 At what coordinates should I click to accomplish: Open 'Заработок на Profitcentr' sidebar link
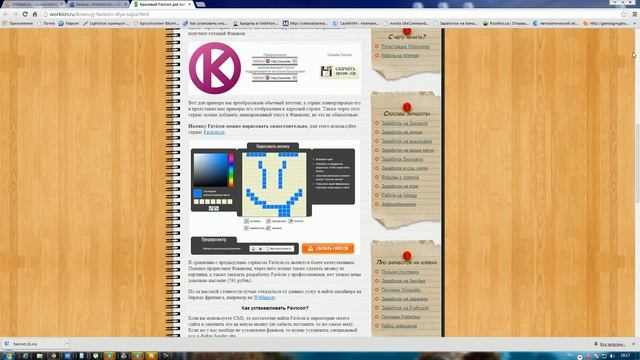pos(405,308)
